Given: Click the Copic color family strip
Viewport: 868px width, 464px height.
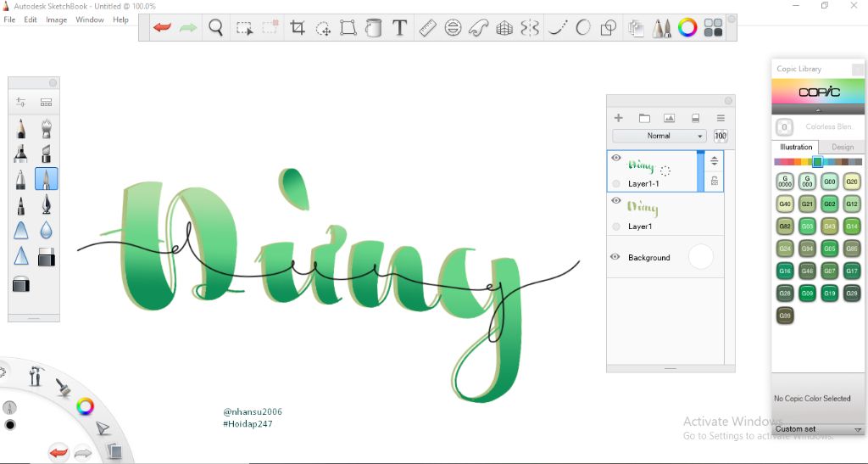Looking at the screenshot, I should 818,162.
